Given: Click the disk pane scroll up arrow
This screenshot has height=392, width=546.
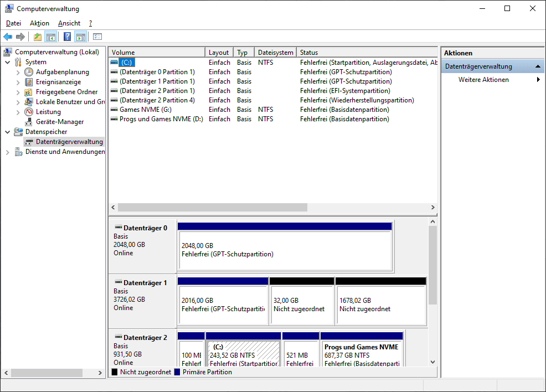Looking at the screenshot, I should (x=432, y=222).
